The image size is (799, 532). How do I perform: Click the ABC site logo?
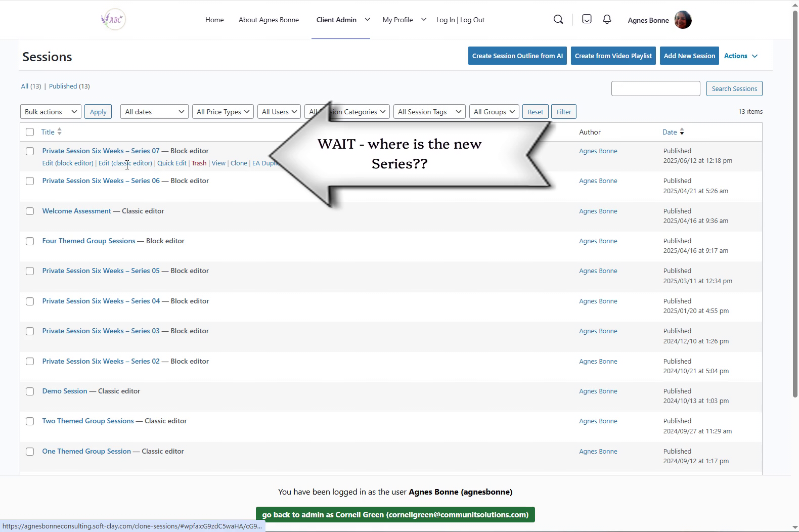point(113,20)
